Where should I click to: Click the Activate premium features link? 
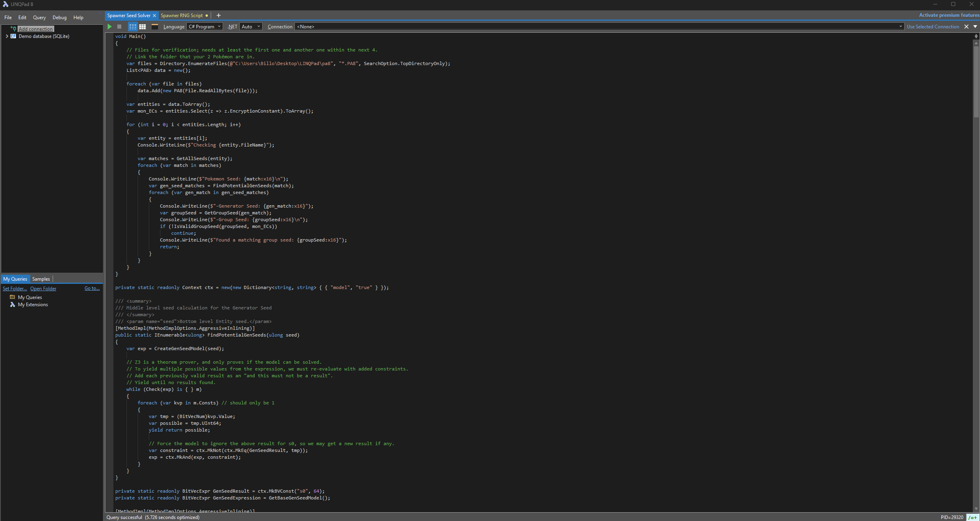point(949,15)
